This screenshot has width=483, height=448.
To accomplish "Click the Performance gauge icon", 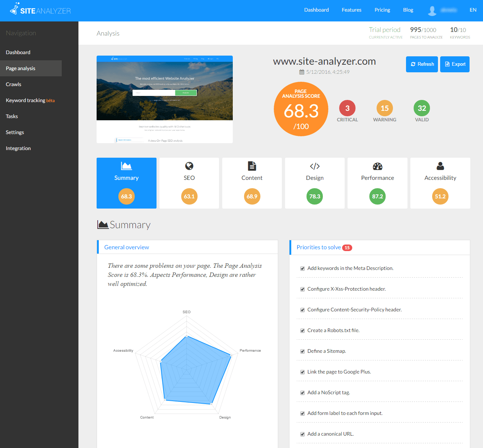I will click(378, 166).
